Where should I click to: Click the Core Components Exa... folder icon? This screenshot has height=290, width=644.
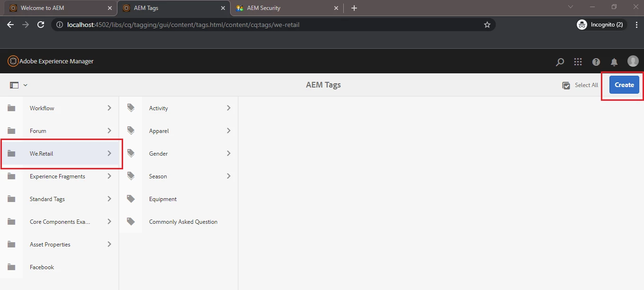(11, 221)
